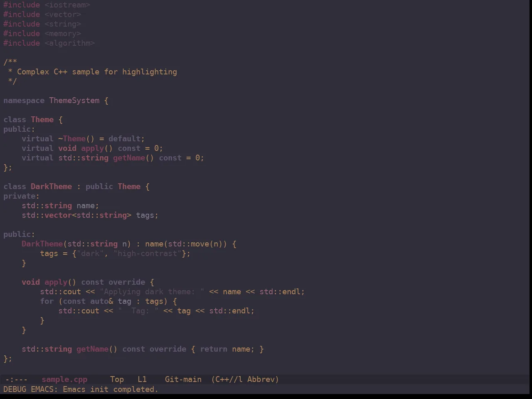
Task: Click 'getName' in the virtual declaration line
Action: tap(129, 158)
